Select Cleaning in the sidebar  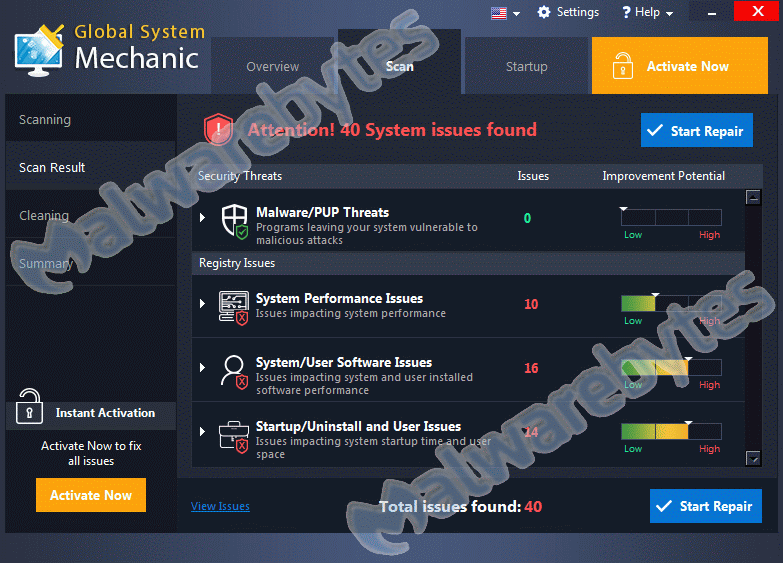(90, 215)
